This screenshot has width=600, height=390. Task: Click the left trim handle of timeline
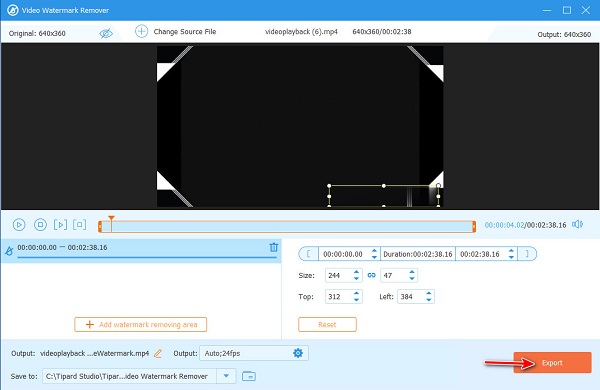pyautogui.click(x=100, y=227)
